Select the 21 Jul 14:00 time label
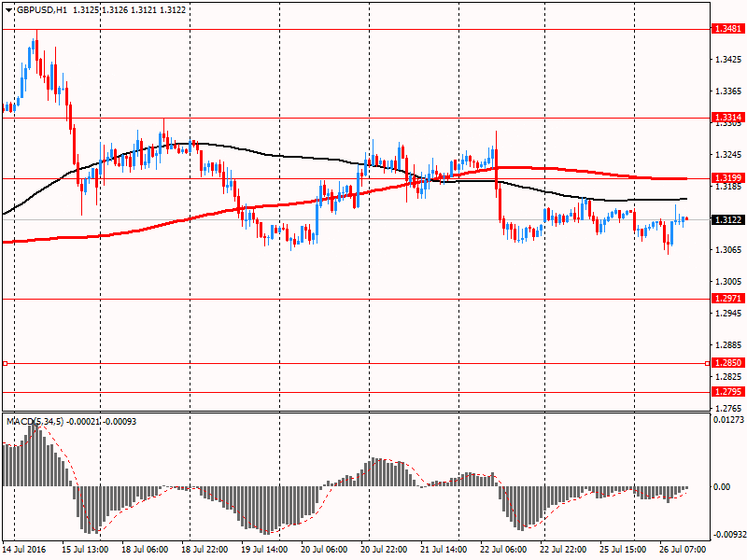The width and height of the screenshot is (747, 560). [x=444, y=550]
